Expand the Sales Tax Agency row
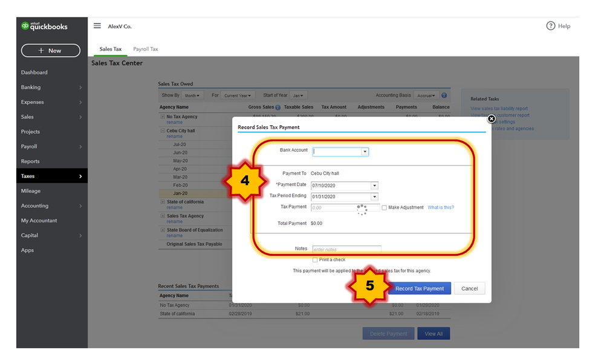Image resolution: width=604 pixels, height=364 pixels. coord(163,216)
